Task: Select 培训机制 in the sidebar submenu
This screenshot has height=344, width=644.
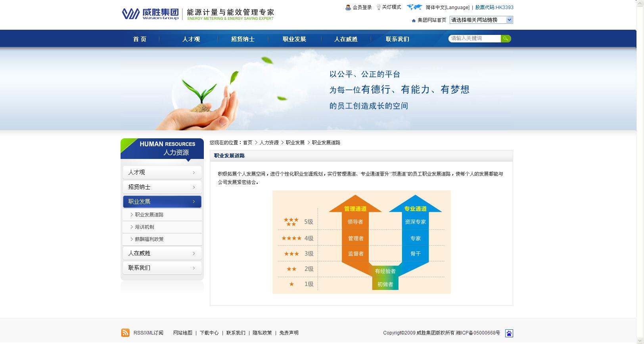Action: tap(144, 227)
